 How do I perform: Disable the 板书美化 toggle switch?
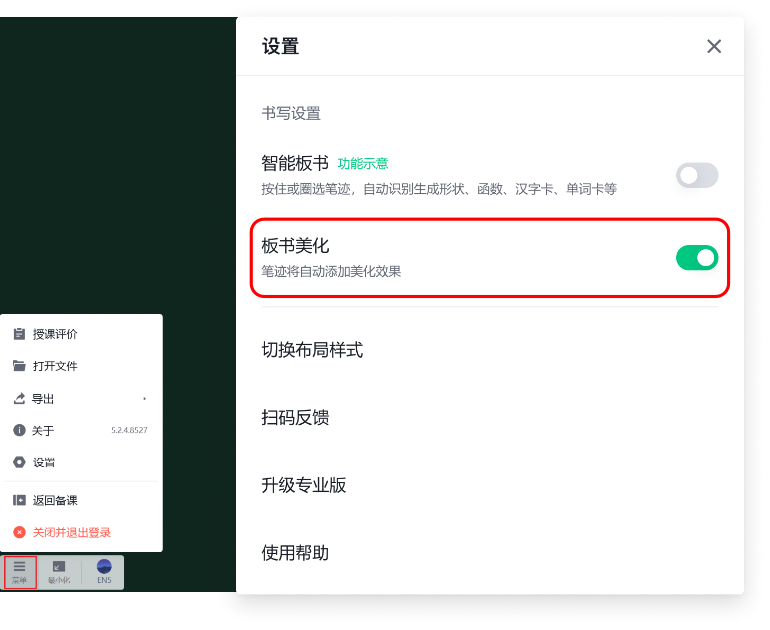pos(697,258)
